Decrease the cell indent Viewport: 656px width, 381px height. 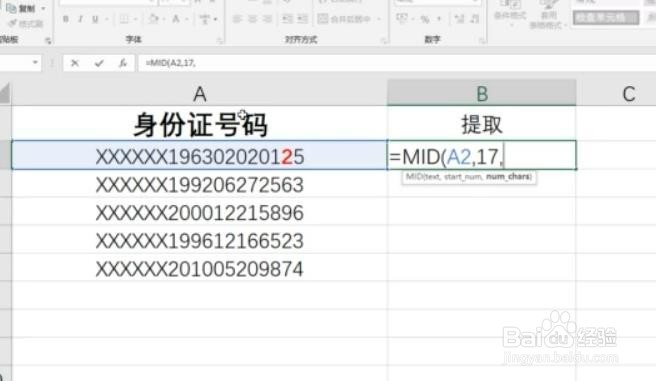(x=287, y=19)
